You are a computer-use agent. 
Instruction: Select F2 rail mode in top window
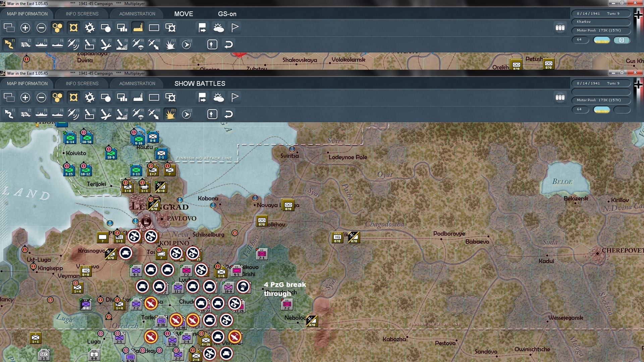click(x=25, y=44)
